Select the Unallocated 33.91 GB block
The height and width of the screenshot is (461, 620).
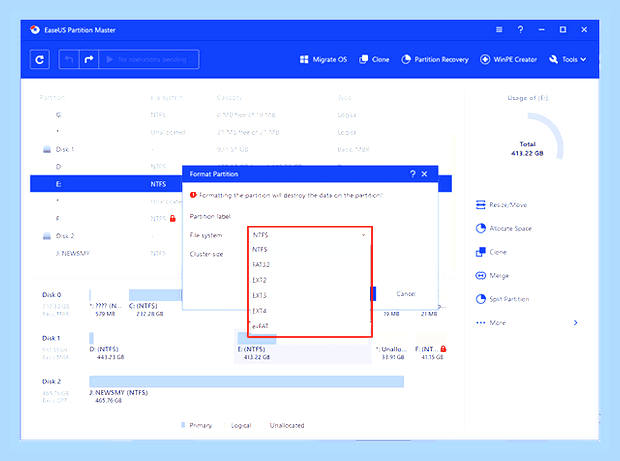tap(392, 347)
